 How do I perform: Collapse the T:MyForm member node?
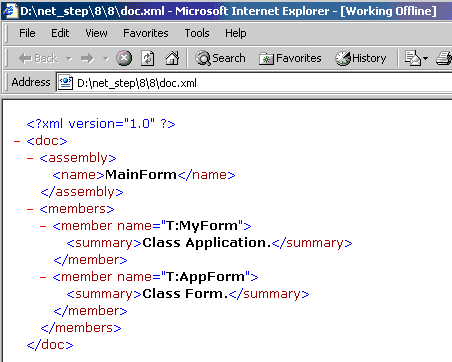43,226
